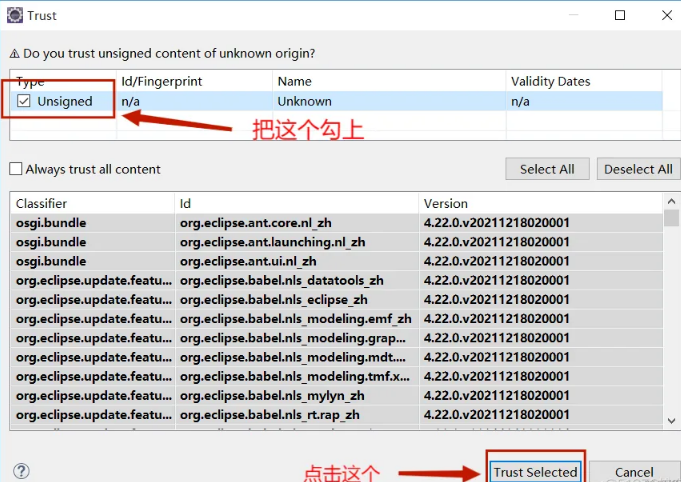Toggle the Unsigned checkbox

tap(24, 101)
